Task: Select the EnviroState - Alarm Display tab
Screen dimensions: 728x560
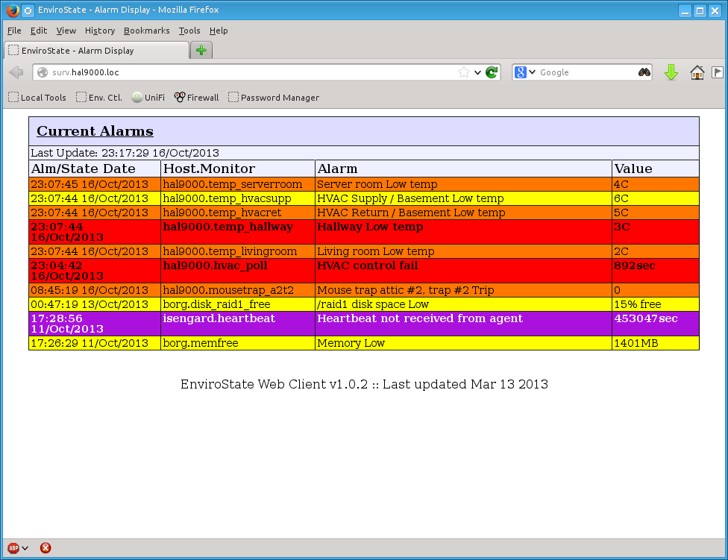Action: point(97,51)
